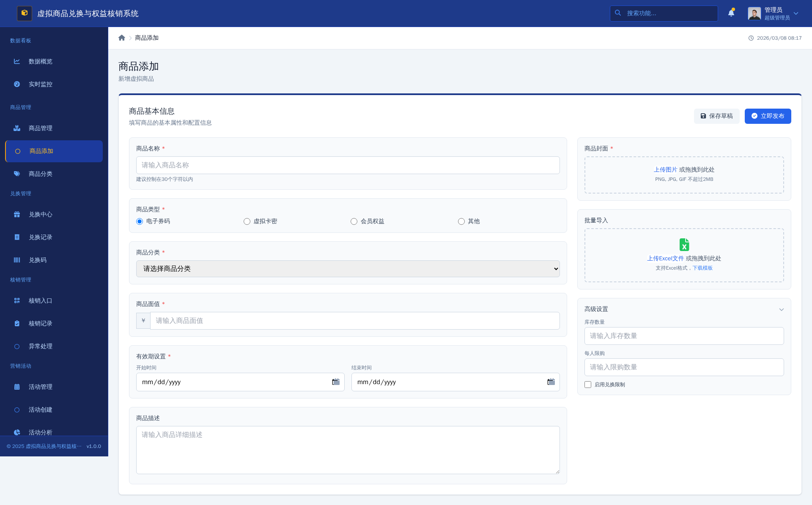Expand the admin user menu arrow
Viewport: 812px width, 505px height.
tap(796, 14)
